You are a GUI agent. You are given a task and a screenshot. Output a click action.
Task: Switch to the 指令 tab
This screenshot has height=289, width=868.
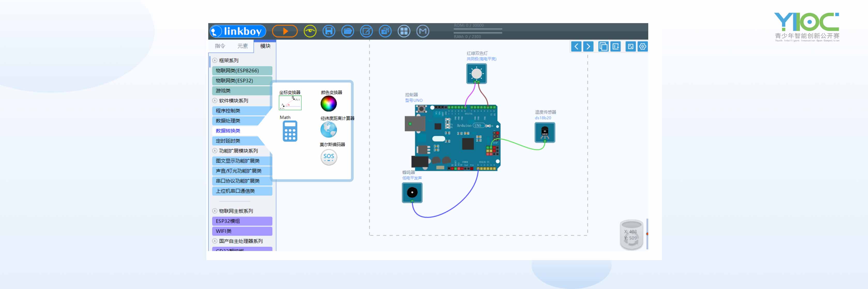coord(220,46)
